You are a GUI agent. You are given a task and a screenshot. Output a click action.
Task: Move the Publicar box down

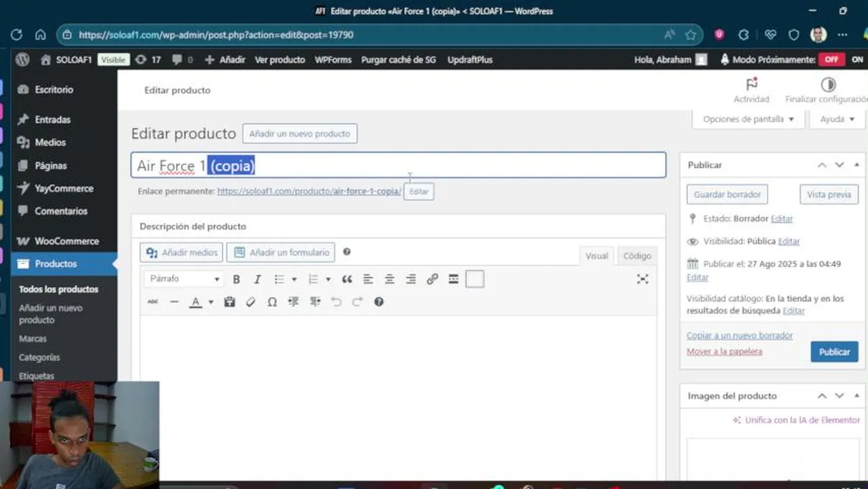839,165
